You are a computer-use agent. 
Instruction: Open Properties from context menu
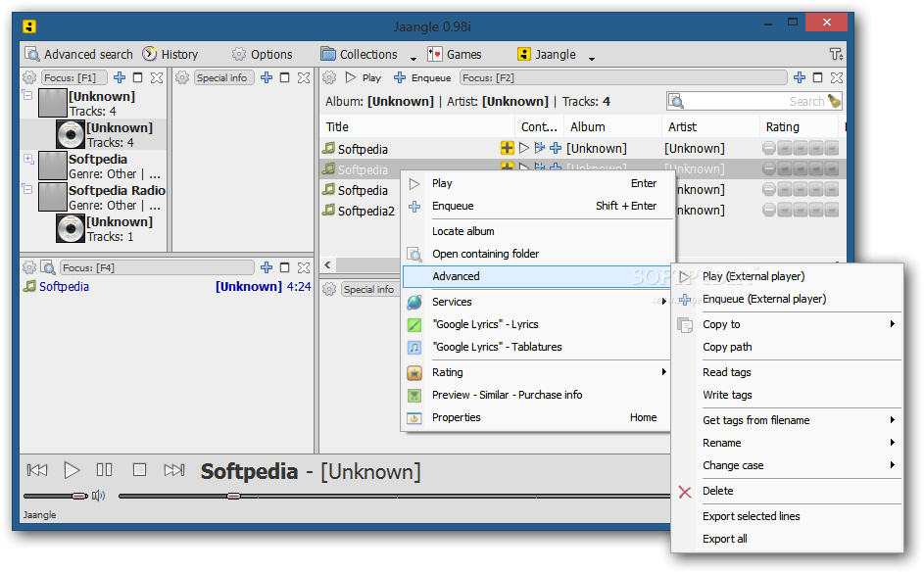[536, 417]
